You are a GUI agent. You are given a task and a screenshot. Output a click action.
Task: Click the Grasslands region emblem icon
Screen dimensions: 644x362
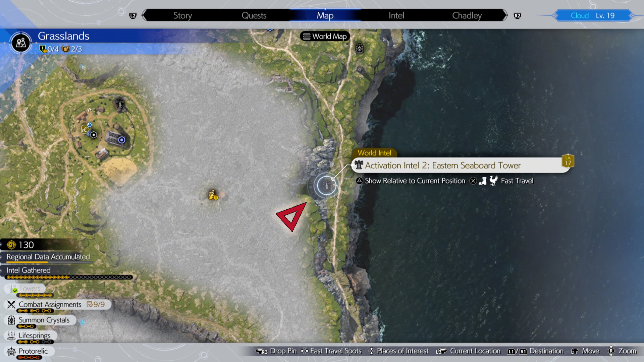(x=21, y=43)
